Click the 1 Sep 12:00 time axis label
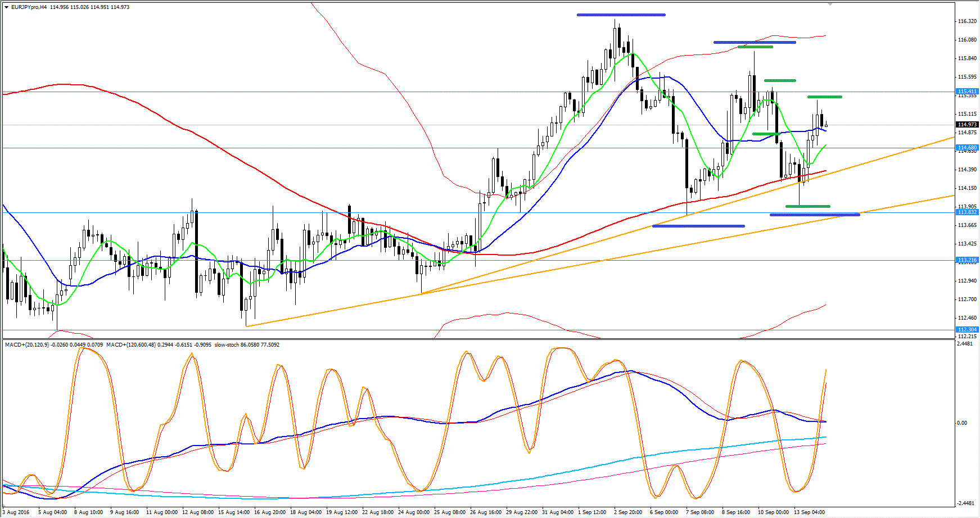Image resolution: width=980 pixels, height=518 pixels. (x=594, y=512)
